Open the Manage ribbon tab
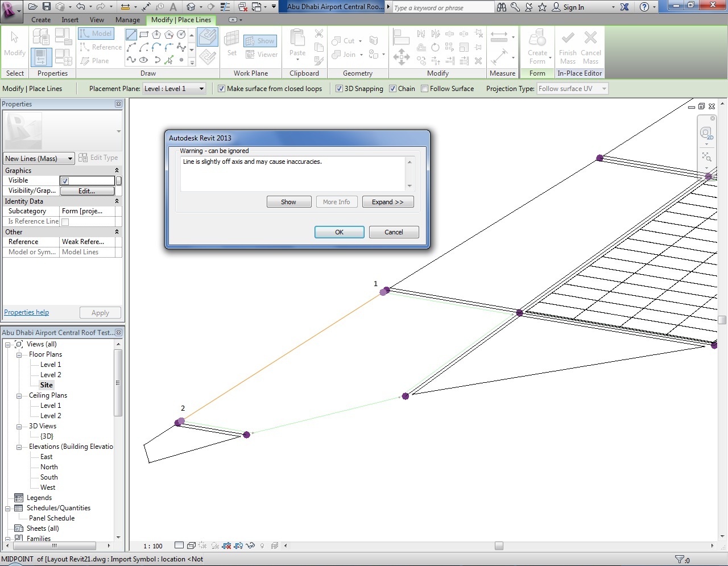The height and width of the screenshot is (566, 728). tap(127, 20)
